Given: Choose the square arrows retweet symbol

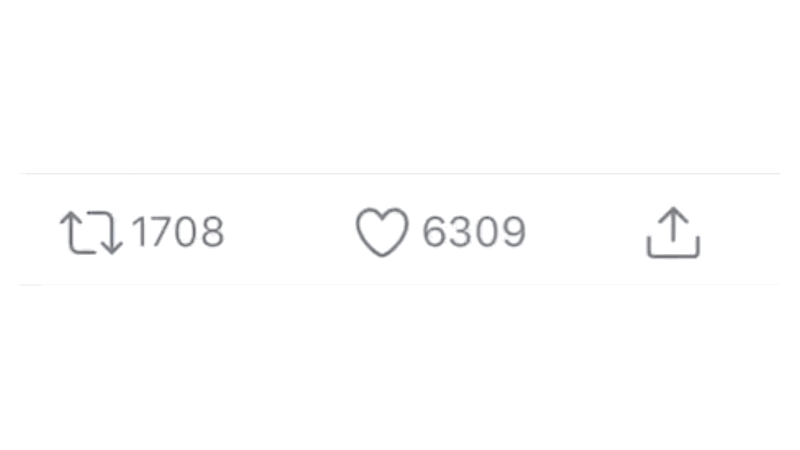Looking at the screenshot, I should pyautogui.click(x=91, y=232).
